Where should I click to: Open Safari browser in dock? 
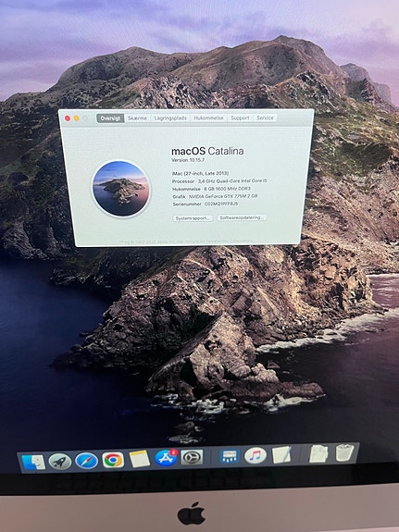[x=87, y=461]
